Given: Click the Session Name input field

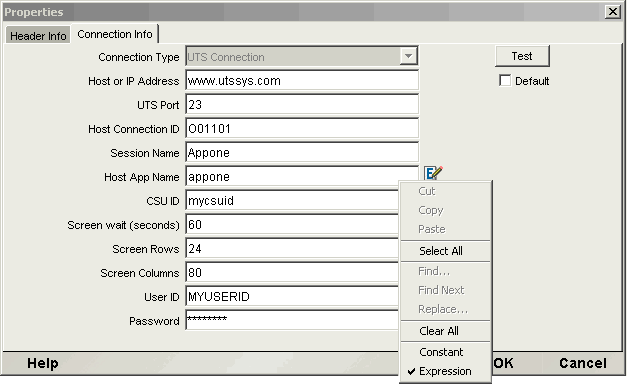Looking at the screenshot, I should click(x=302, y=152).
